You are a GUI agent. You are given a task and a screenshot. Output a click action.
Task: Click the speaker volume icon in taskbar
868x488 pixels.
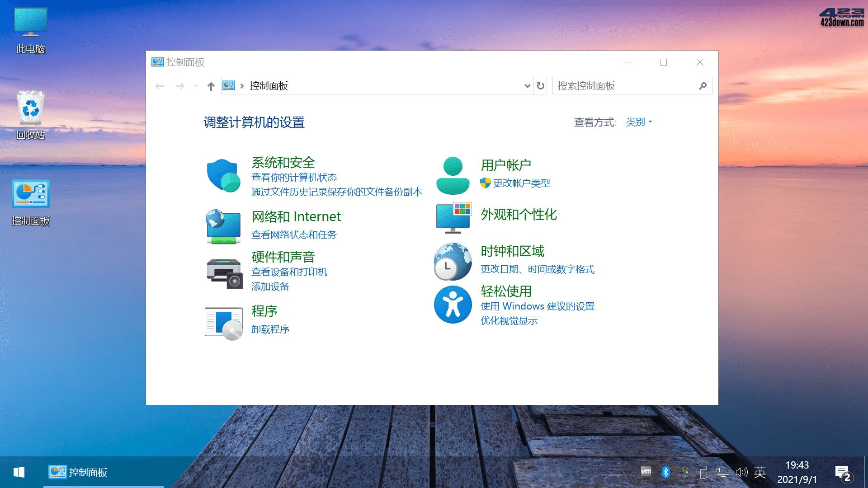[741, 472]
